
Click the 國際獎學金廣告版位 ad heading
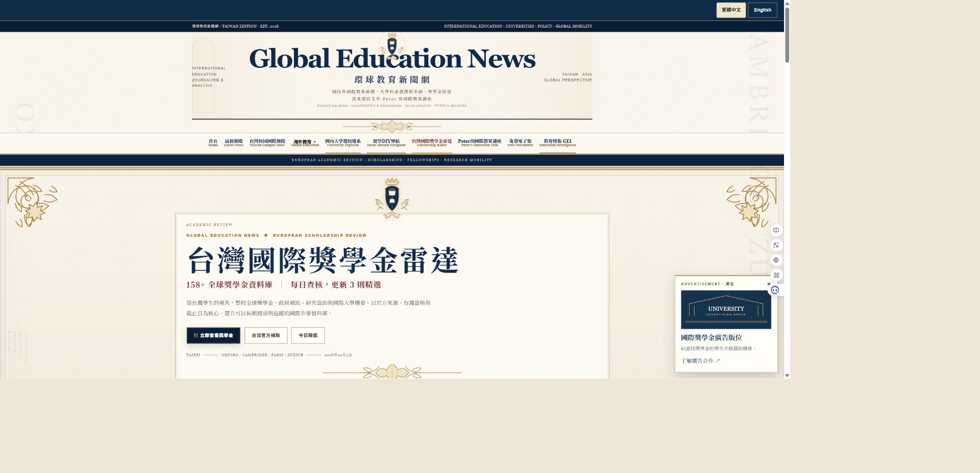[x=711, y=338]
